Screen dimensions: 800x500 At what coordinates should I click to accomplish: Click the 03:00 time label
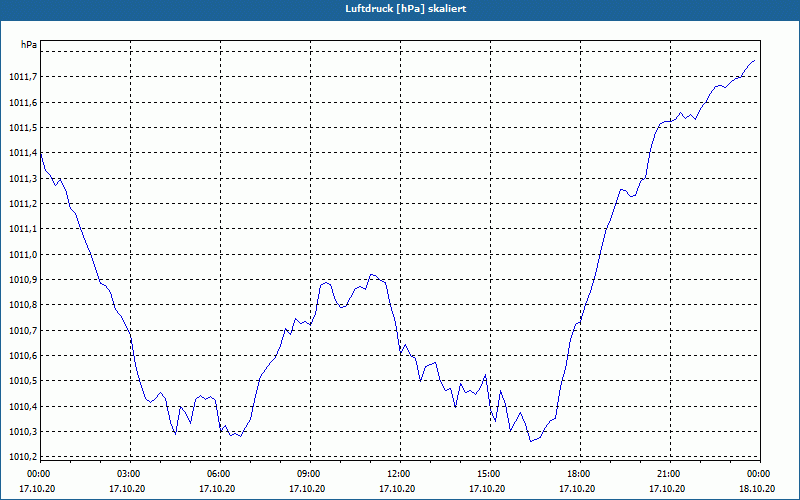(131, 474)
